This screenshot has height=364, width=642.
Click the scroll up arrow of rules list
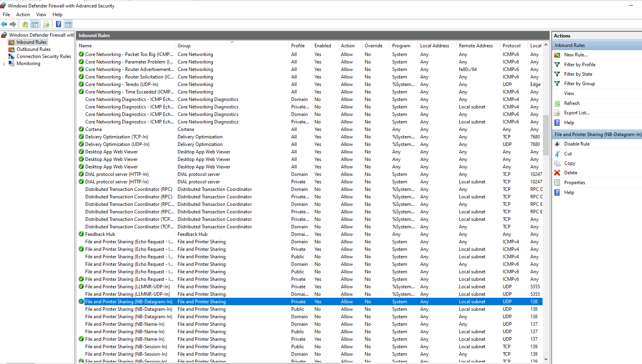[546, 45]
